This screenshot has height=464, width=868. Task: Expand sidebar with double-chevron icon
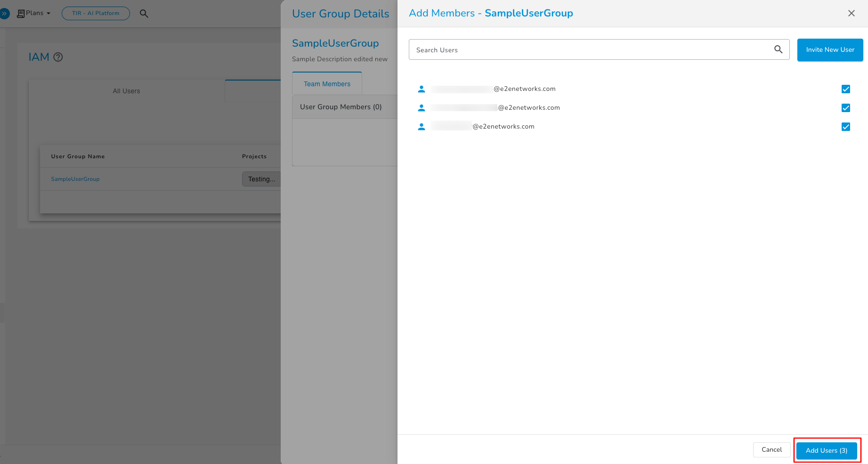coord(4,14)
